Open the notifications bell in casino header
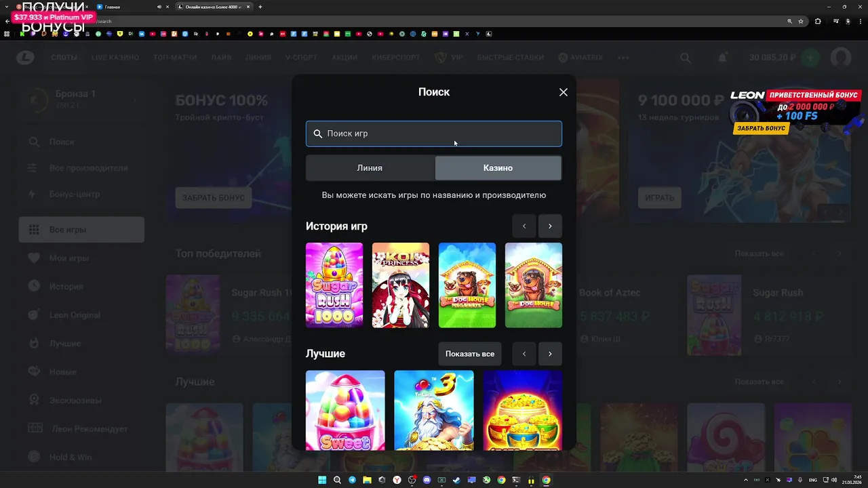This screenshot has width=868, height=488. (723, 58)
